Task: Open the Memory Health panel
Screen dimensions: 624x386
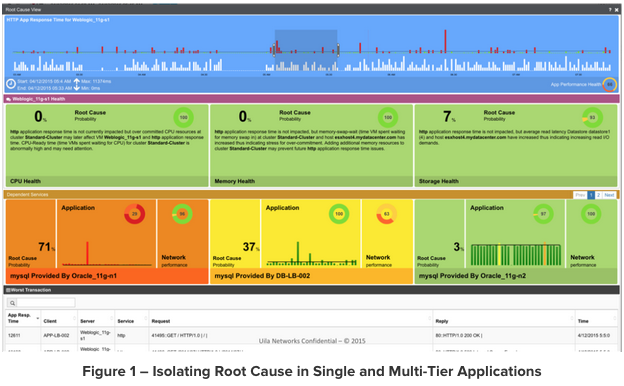Action: click(312, 145)
